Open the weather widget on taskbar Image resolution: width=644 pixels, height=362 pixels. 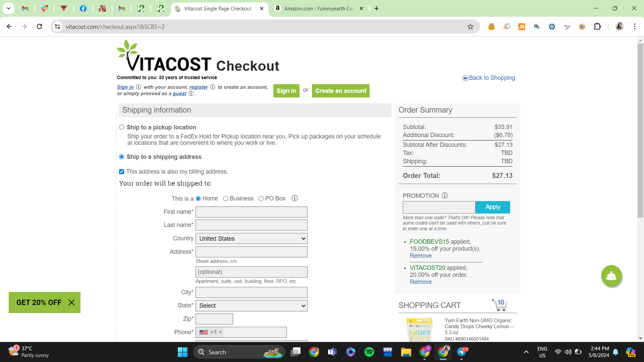[29, 352]
